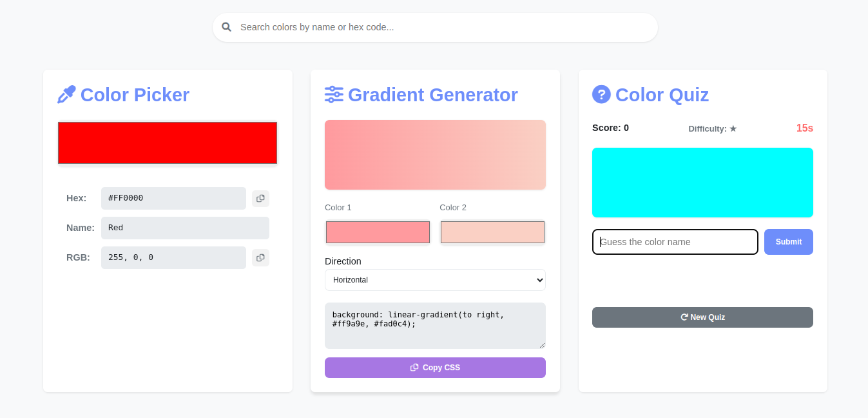Open the Color 2 gradient swatch
The width and height of the screenshot is (868, 418).
(x=492, y=232)
